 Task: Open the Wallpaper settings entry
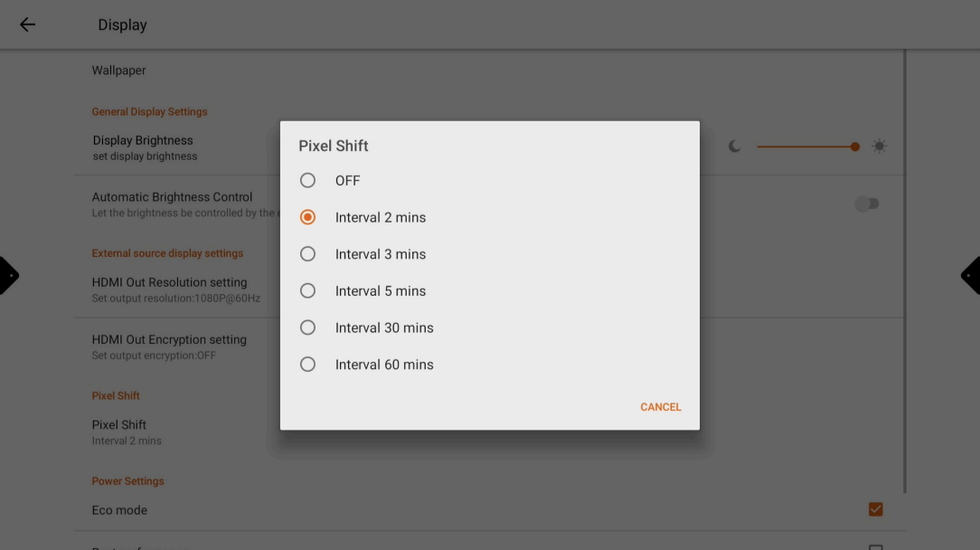pyautogui.click(x=118, y=70)
